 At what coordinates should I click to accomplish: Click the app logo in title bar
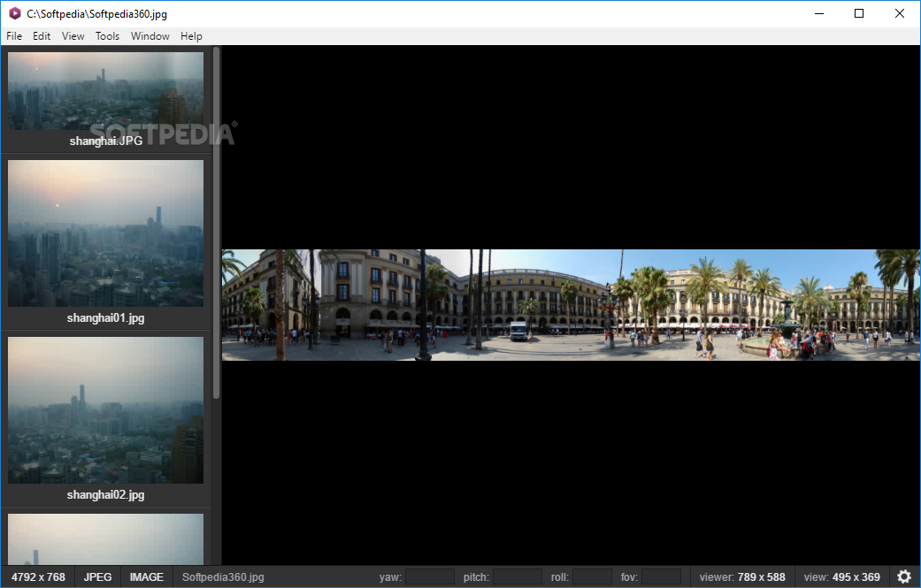pyautogui.click(x=15, y=13)
